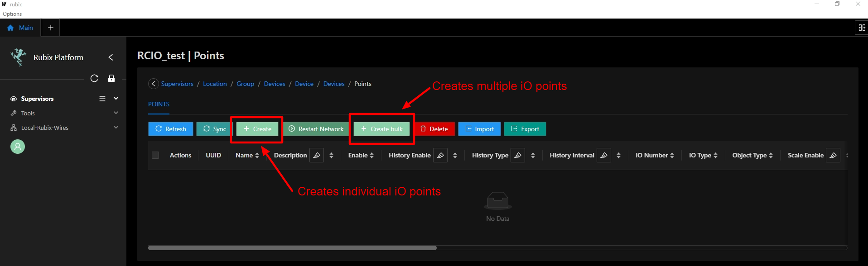
Task: Toggle the select-all rows checkbox
Action: pyautogui.click(x=155, y=155)
